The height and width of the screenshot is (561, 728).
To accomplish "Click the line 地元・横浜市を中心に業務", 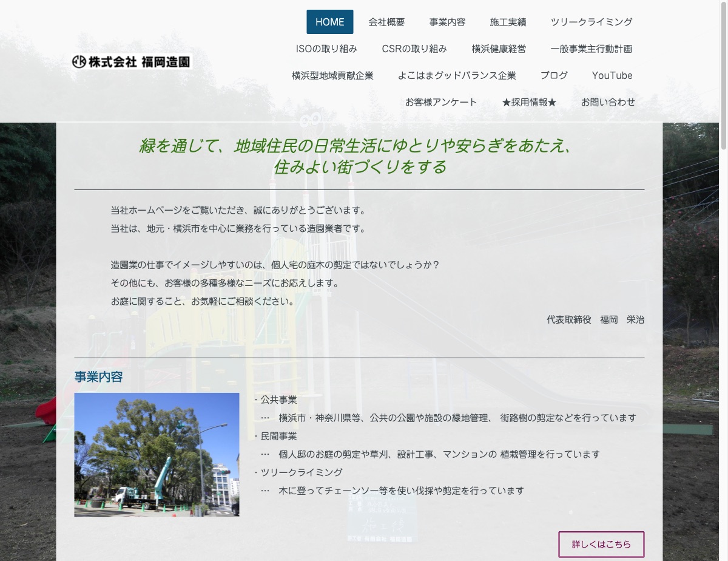I will pos(238,228).
